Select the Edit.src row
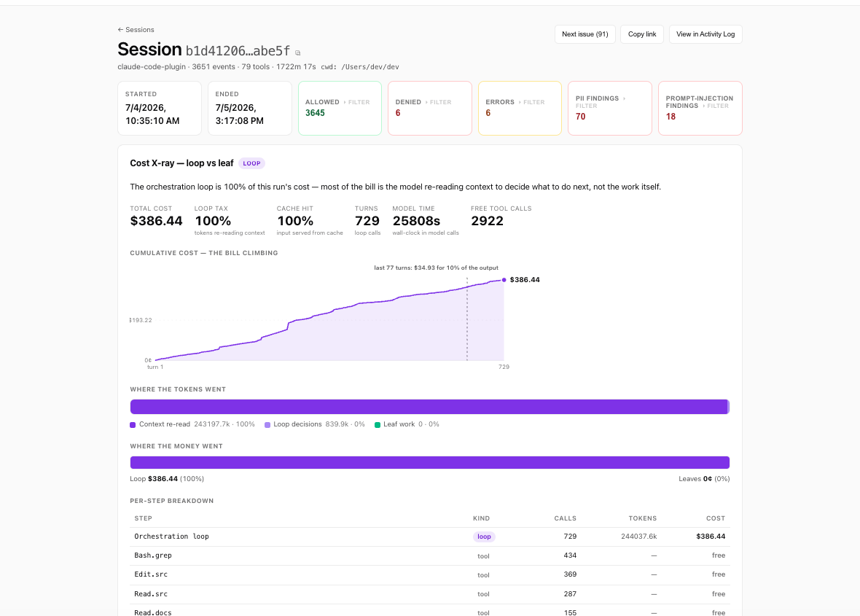This screenshot has width=860, height=616. click(429, 574)
